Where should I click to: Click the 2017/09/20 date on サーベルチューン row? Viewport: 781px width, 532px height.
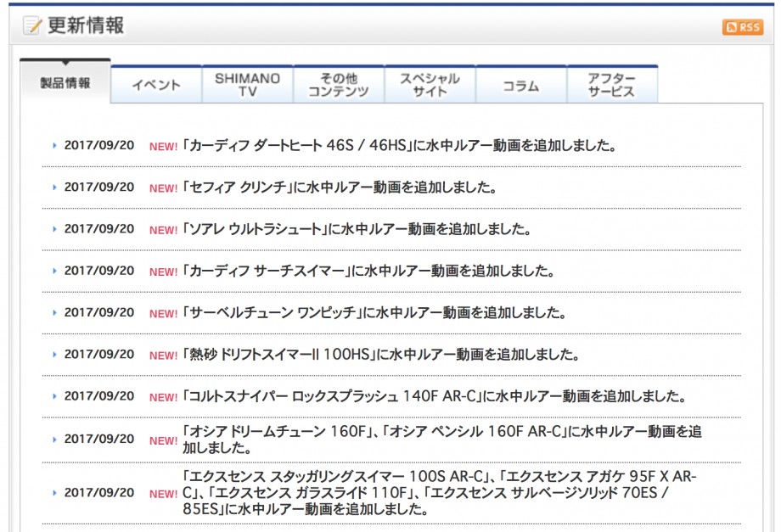tap(99, 312)
